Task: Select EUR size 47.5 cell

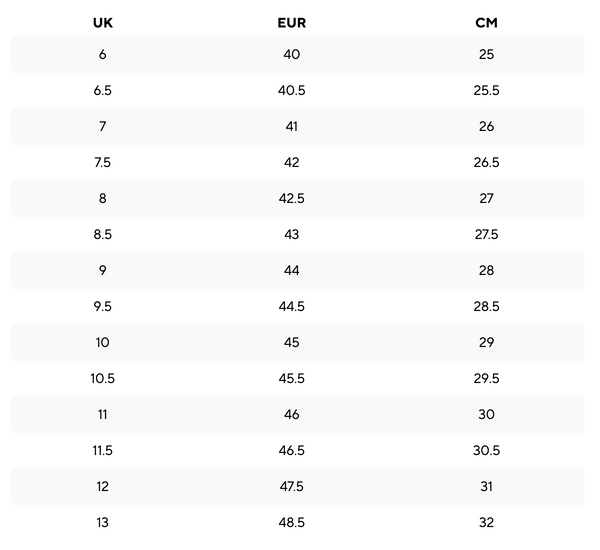Action: click(291, 486)
